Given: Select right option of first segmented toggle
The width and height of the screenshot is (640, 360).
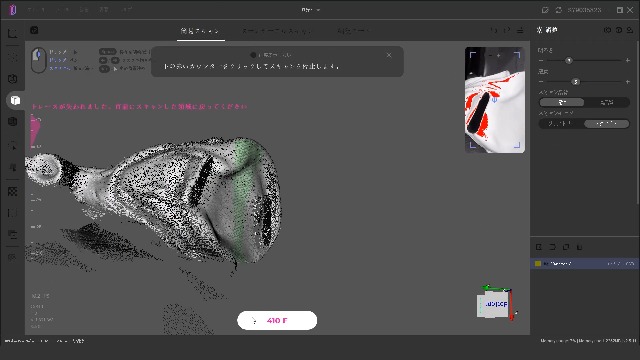Looking at the screenshot, I should click(x=607, y=102).
